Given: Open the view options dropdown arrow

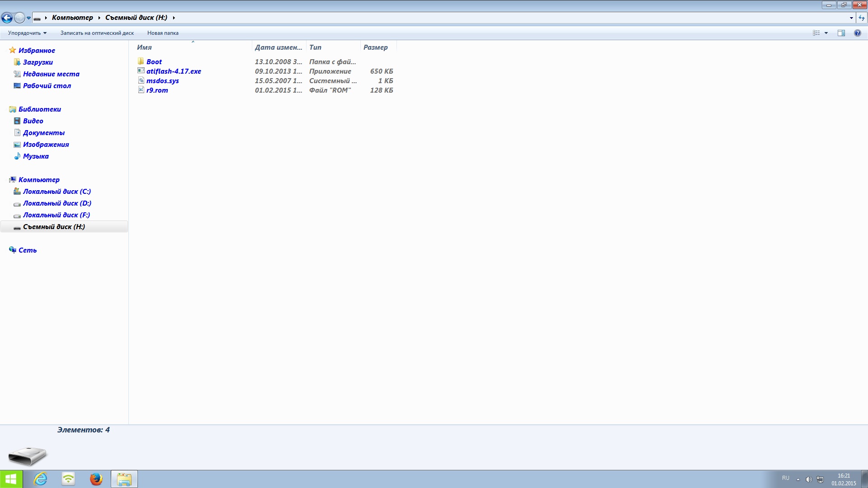Looking at the screenshot, I should point(826,33).
